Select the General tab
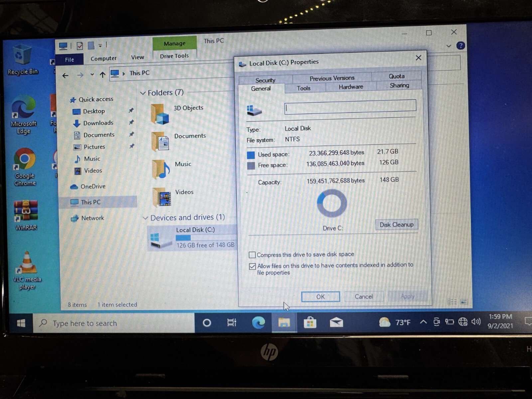The width and height of the screenshot is (532, 399). pos(261,88)
